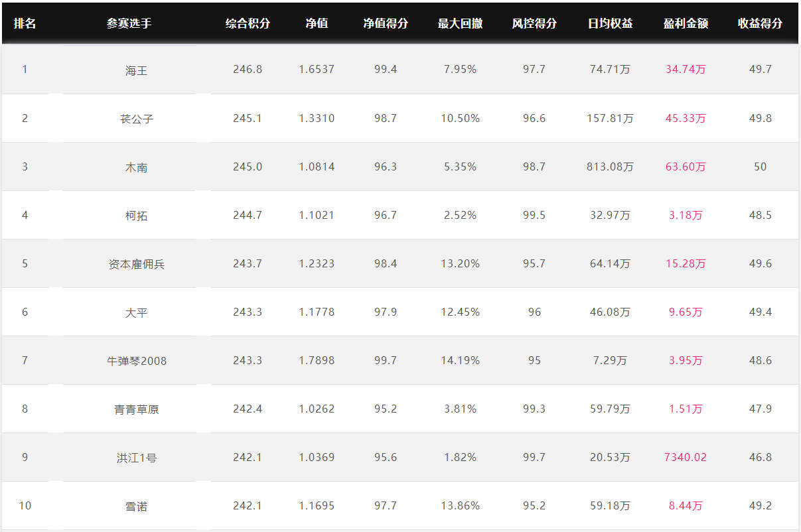The width and height of the screenshot is (801, 532).
Task: Click profit amount 63.60万
Action: coord(686,166)
